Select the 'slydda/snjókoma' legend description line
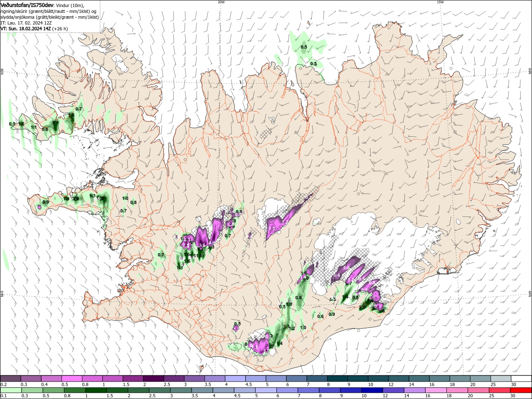 click(49, 17)
